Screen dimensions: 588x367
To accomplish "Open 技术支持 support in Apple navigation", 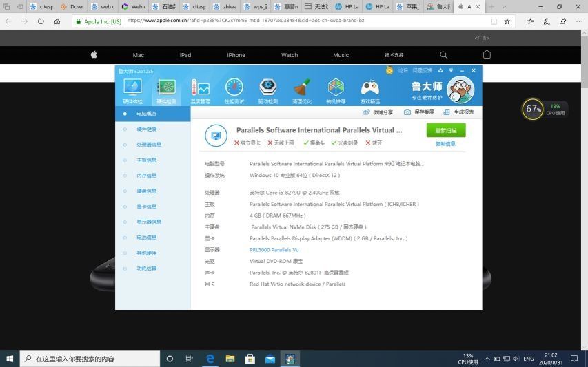I will 394,55.
